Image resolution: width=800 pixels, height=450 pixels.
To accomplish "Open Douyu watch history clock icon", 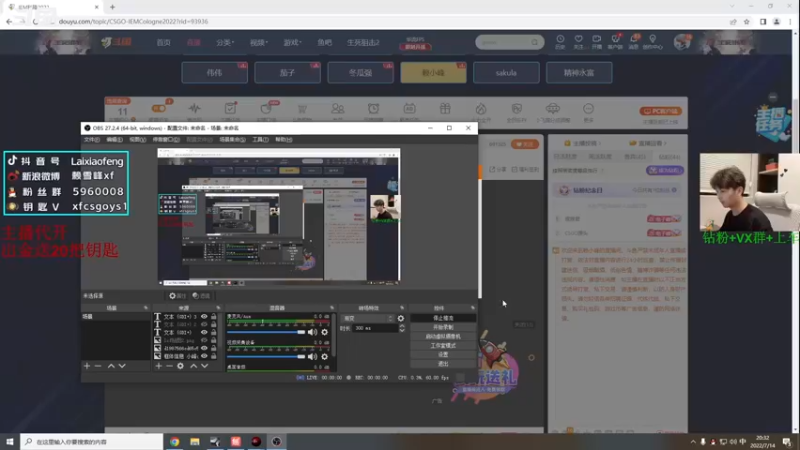I will pyautogui.click(x=560, y=39).
